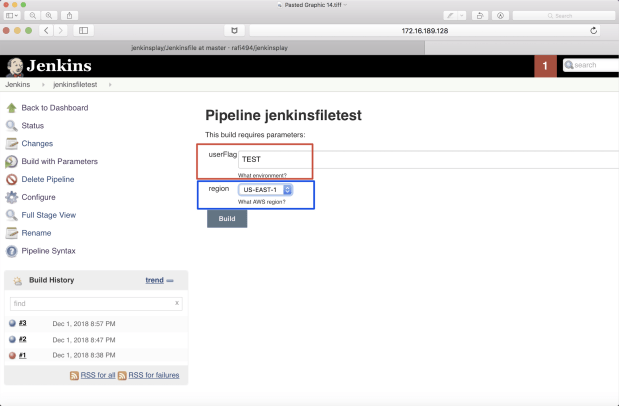
Task: Open the Changes link
Action: pos(37,143)
